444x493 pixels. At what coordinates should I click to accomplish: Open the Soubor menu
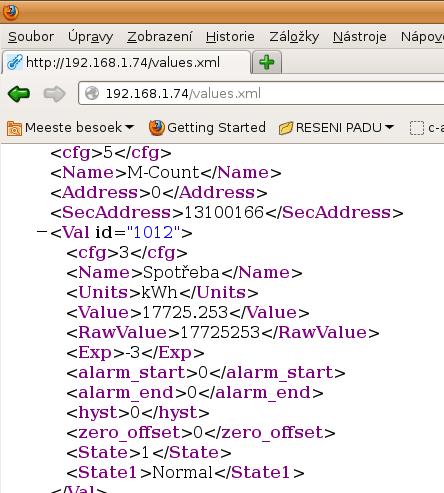(x=31, y=37)
